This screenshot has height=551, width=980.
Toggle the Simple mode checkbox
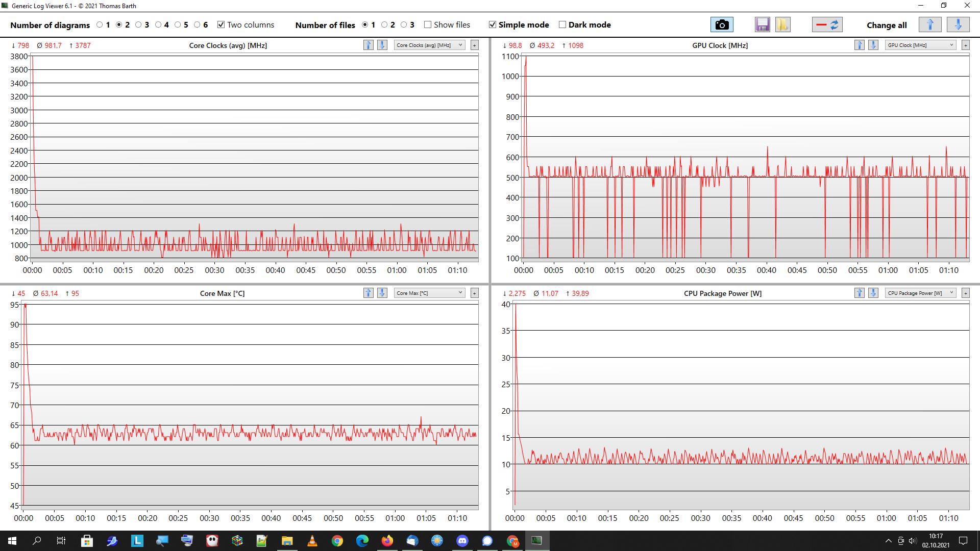click(493, 24)
